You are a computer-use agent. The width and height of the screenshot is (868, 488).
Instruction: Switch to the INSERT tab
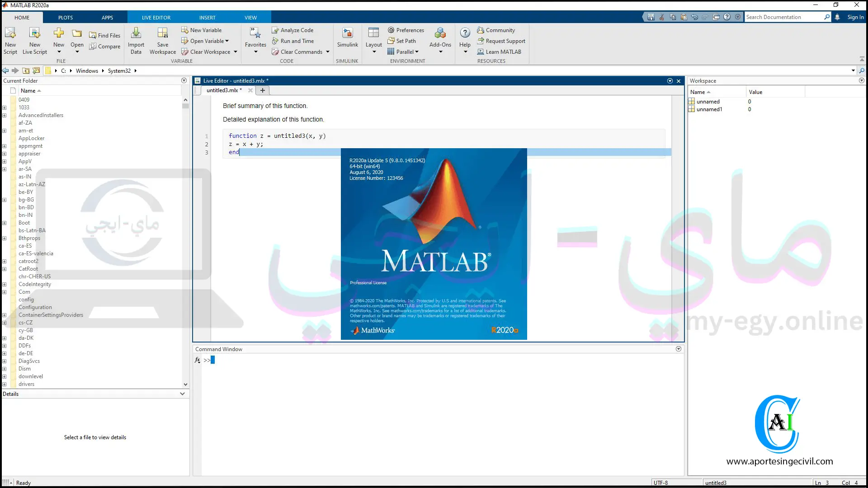coord(208,17)
